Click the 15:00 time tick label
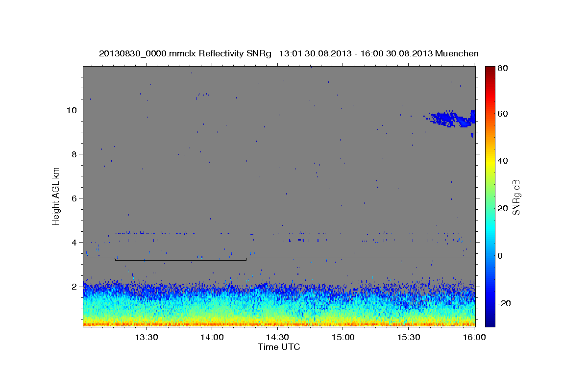The height and width of the screenshot is (392, 588). click(343, 337)
